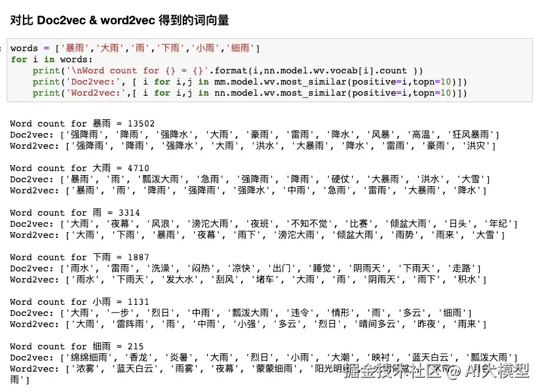Click the word '积水' in the output
The height and width of the screenshot is (392, 542).
(x=467, y=280)
